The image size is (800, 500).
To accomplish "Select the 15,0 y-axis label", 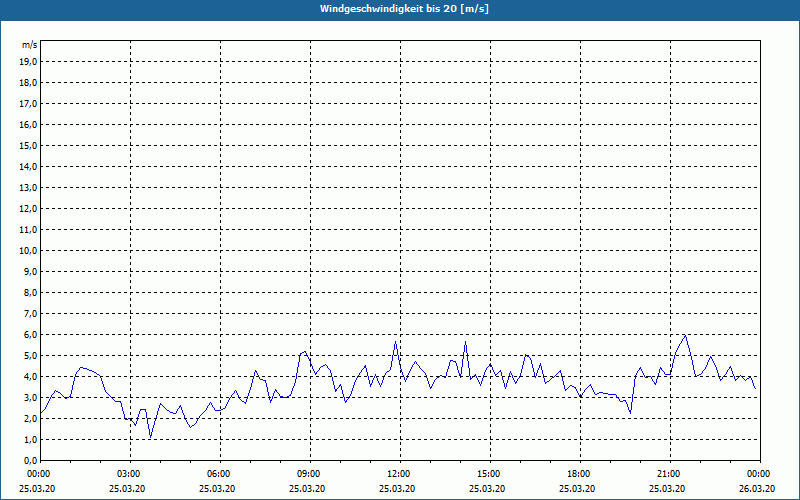I will click(29, 145).
